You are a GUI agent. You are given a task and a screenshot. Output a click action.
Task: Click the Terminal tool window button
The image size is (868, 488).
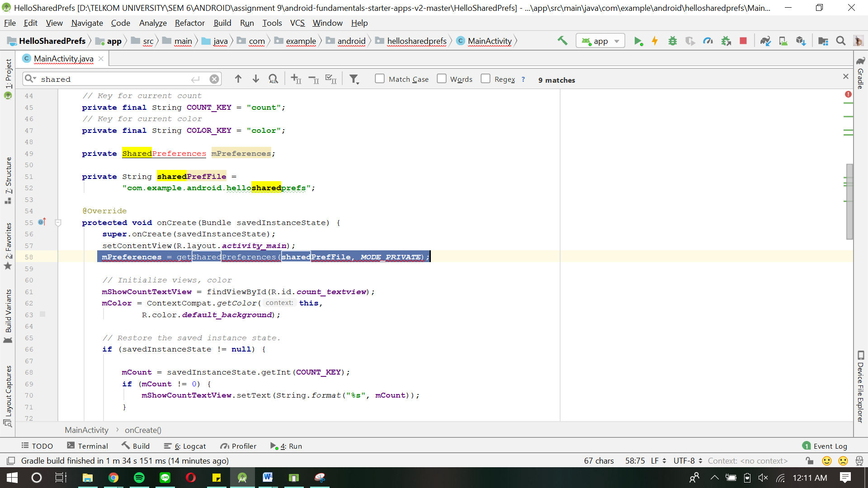coord(88,446)
